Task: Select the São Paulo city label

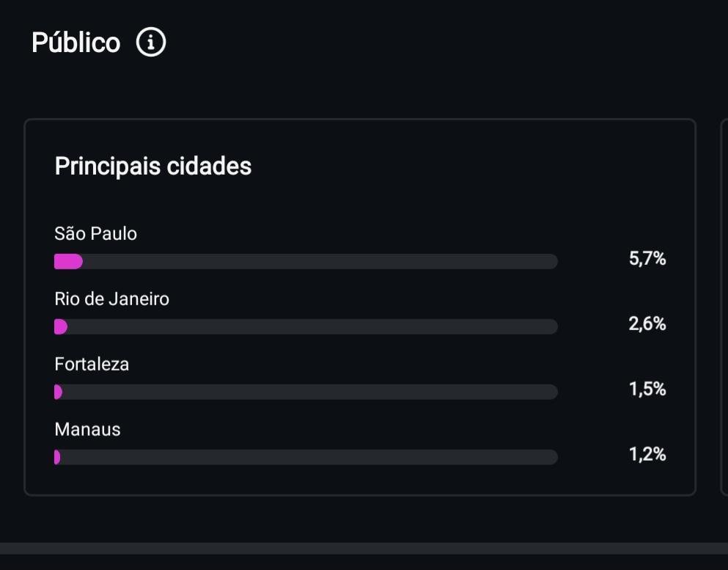Action: 95,234
